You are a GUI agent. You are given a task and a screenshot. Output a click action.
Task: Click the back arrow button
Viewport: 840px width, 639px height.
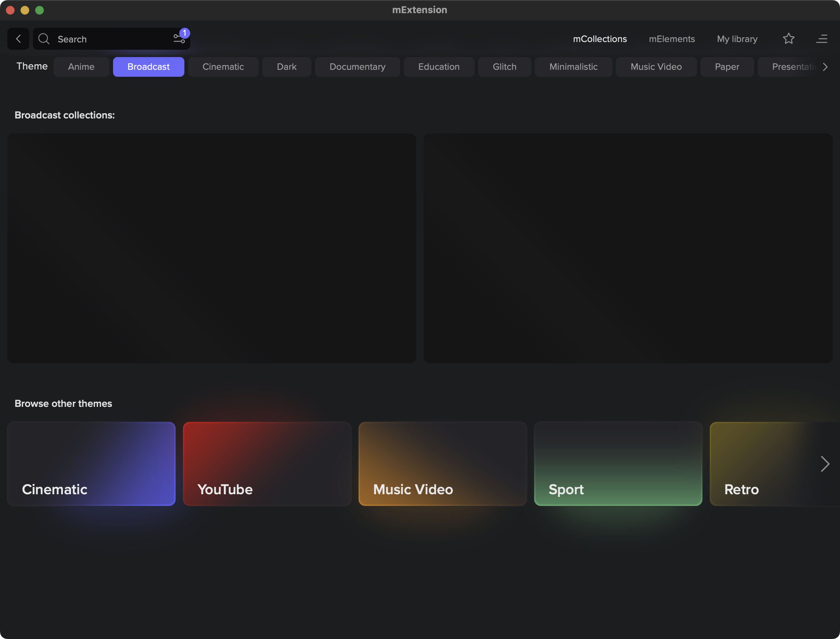click(18, 39)
